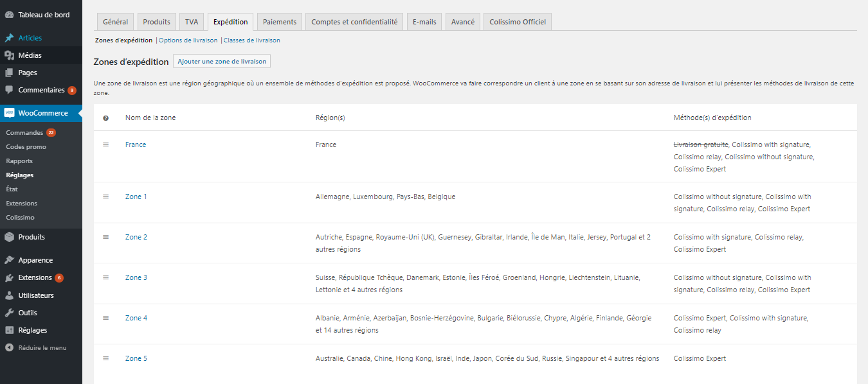Open Options de livraison sub-link
The height and width of the screenshot is (384, 868).
pos(188,40)
